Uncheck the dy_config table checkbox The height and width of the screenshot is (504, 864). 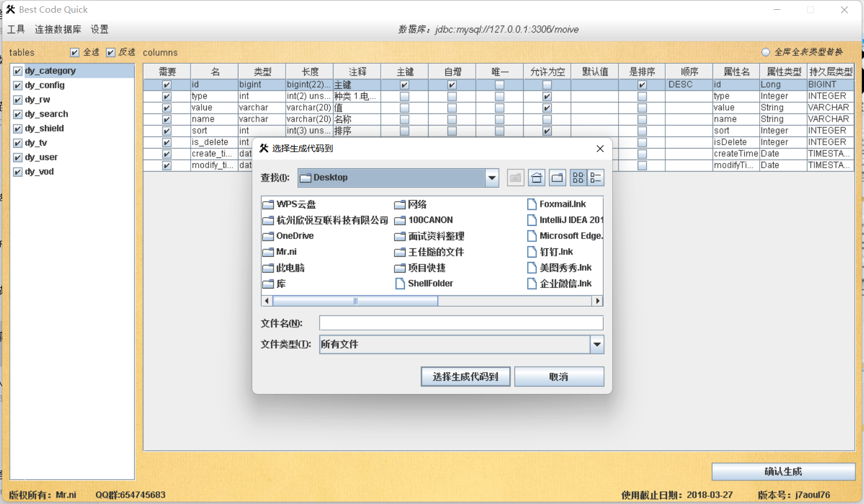18,85
